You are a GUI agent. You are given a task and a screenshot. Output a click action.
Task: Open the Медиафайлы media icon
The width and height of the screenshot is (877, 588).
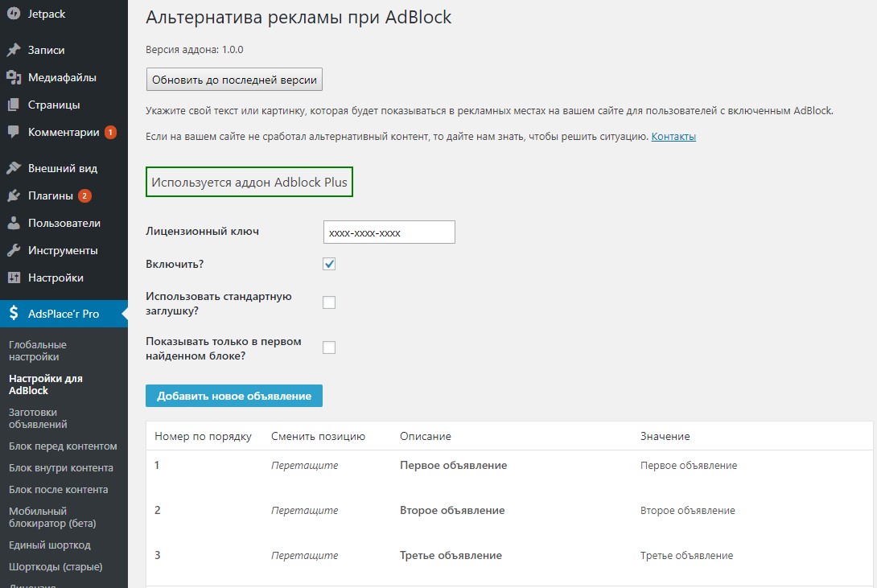pyautogui.click(x=14, y=77)
